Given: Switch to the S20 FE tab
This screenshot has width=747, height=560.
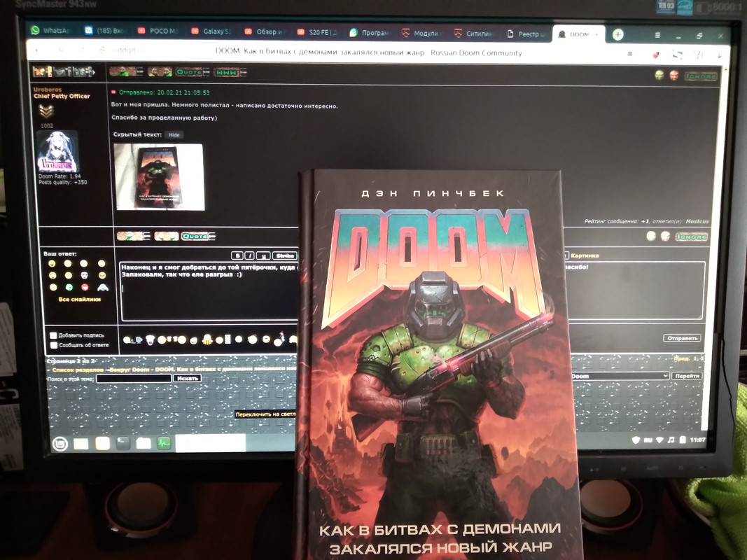Looking at the screenshot, I should tap(317, 32).
